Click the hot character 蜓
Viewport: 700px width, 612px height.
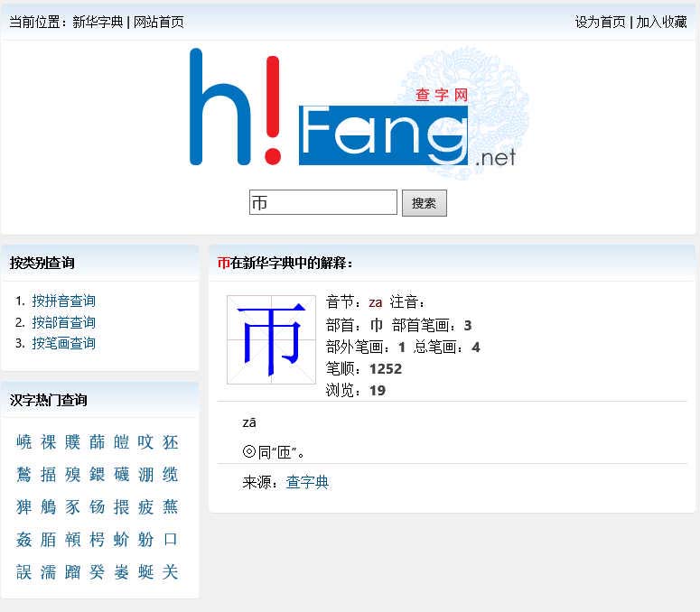(145, 571)
